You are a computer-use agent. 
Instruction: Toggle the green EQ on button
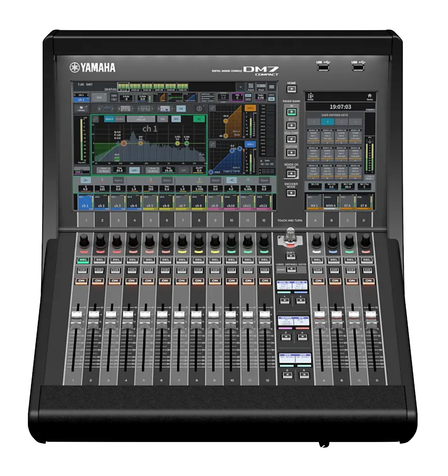click(199, 119)
